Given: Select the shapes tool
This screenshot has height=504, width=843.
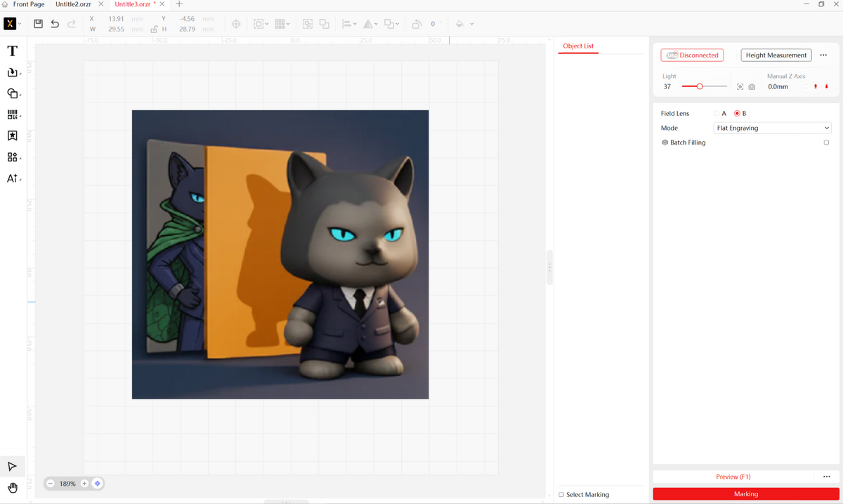Looking at the screenshot, I should (x=12, y=93).
